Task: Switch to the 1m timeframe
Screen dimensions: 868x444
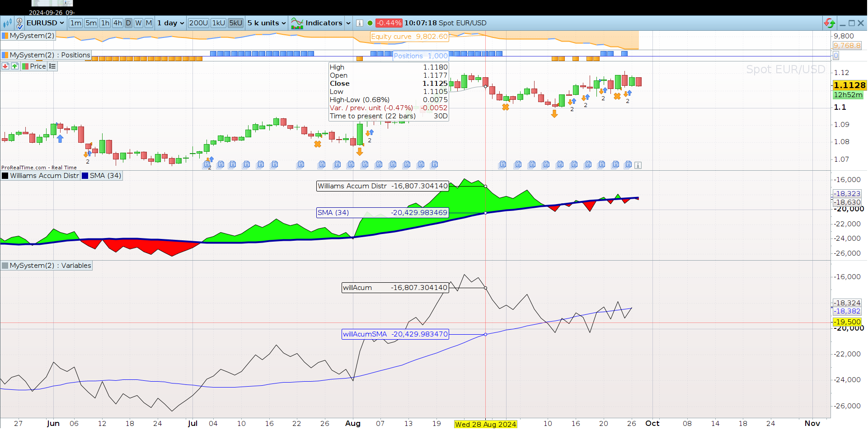Action: (76, 23)
